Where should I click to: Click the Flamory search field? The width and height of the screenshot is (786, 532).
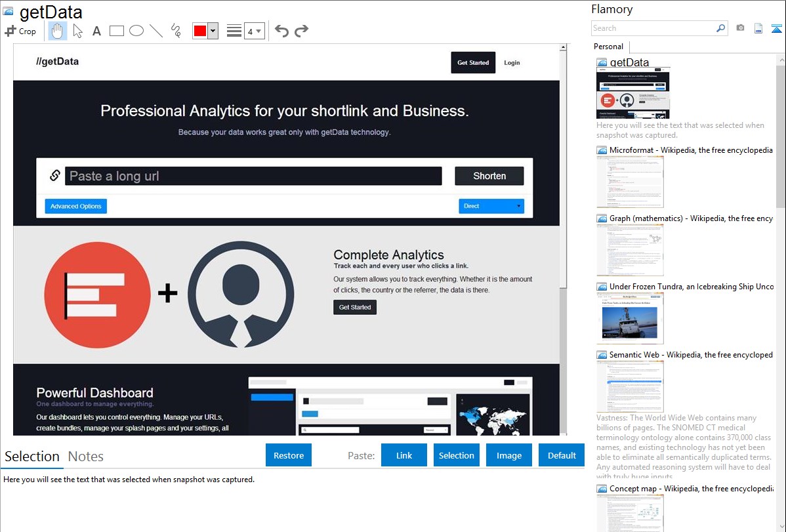pyautogui.click(x=653, y=28)
